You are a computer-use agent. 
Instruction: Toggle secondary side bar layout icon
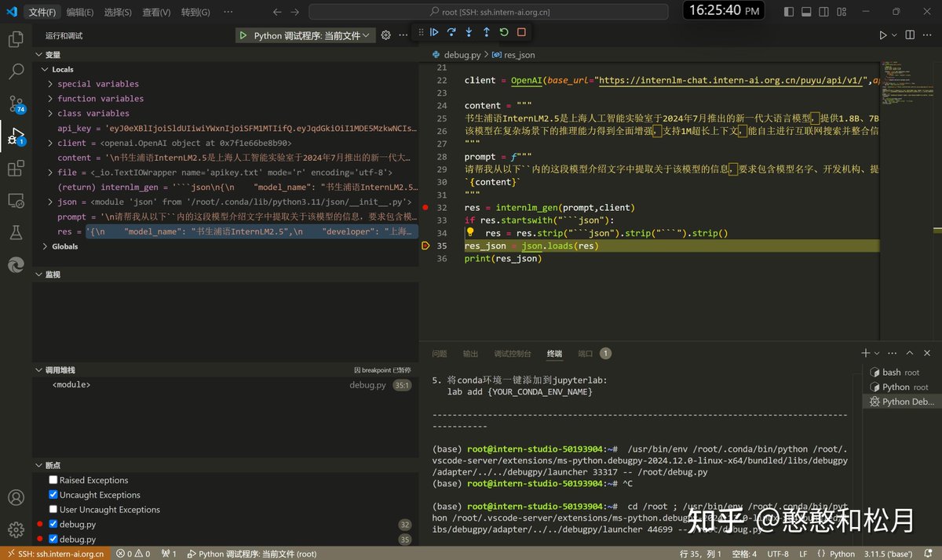[825, 12]
